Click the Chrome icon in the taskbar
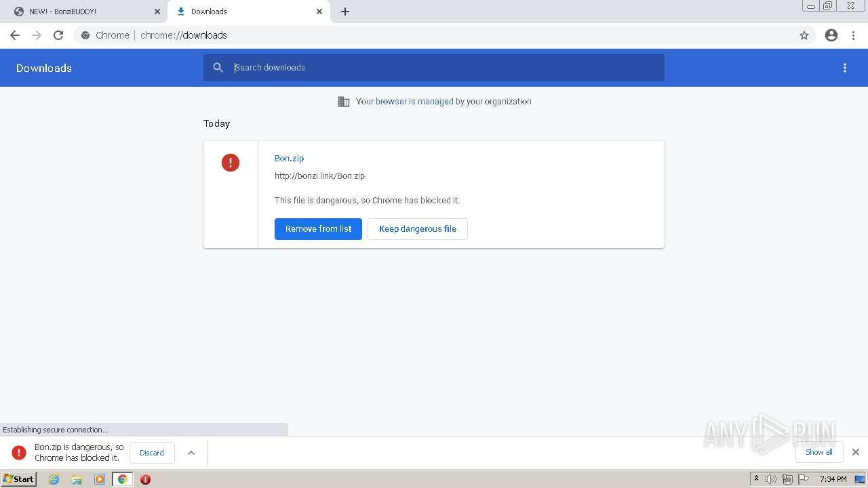Screen dimensions: 868x488 [123, 479]
